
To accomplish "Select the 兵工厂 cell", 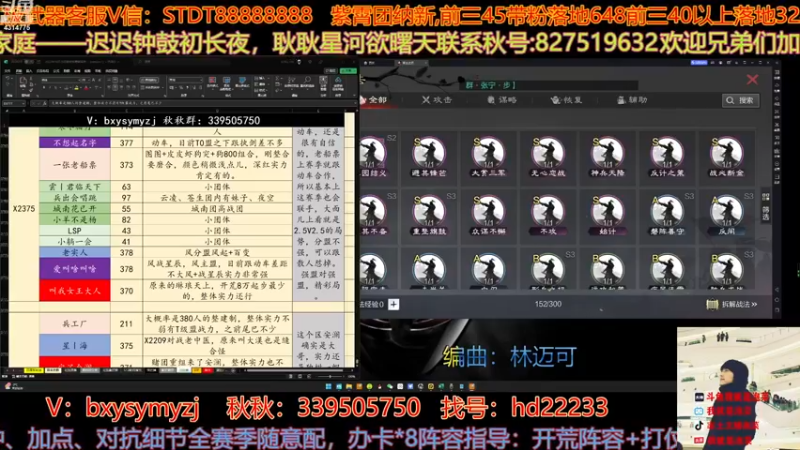I will [74, 323].
